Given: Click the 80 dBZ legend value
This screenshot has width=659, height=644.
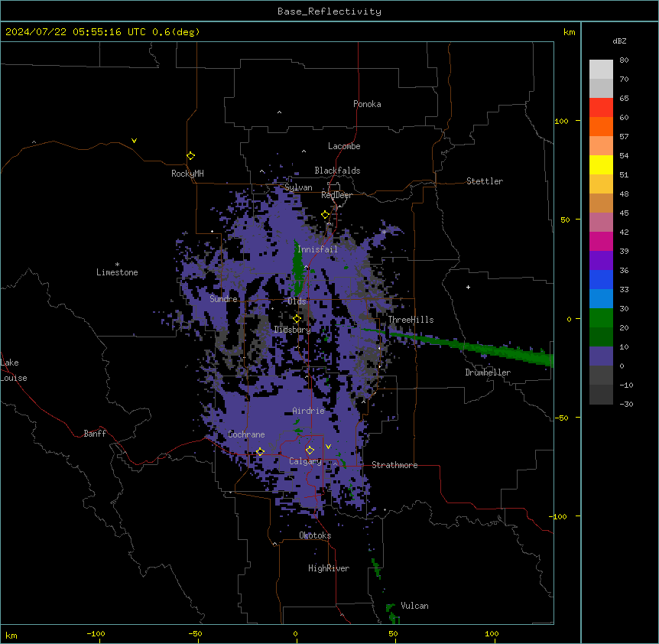Looking at the screenshot, I should [x=624, y=60].
